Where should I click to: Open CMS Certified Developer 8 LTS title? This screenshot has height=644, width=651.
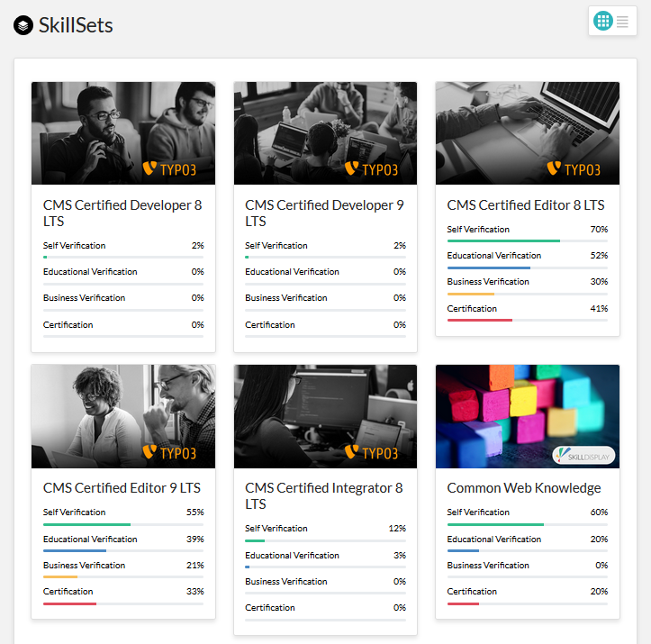click(122, 213)
